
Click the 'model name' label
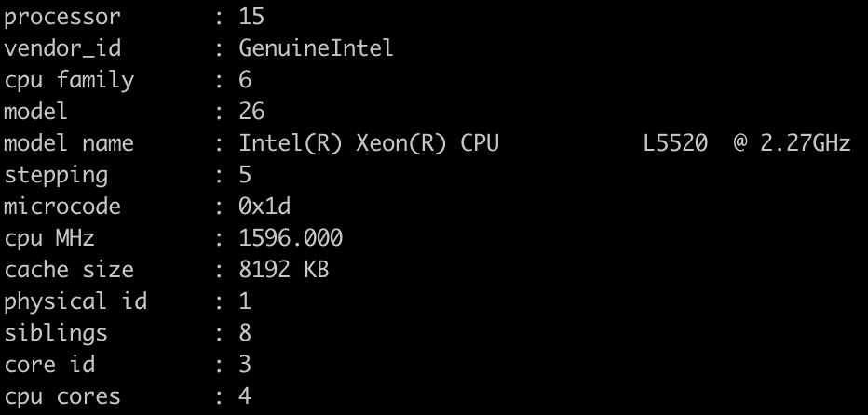pos(68,143)
